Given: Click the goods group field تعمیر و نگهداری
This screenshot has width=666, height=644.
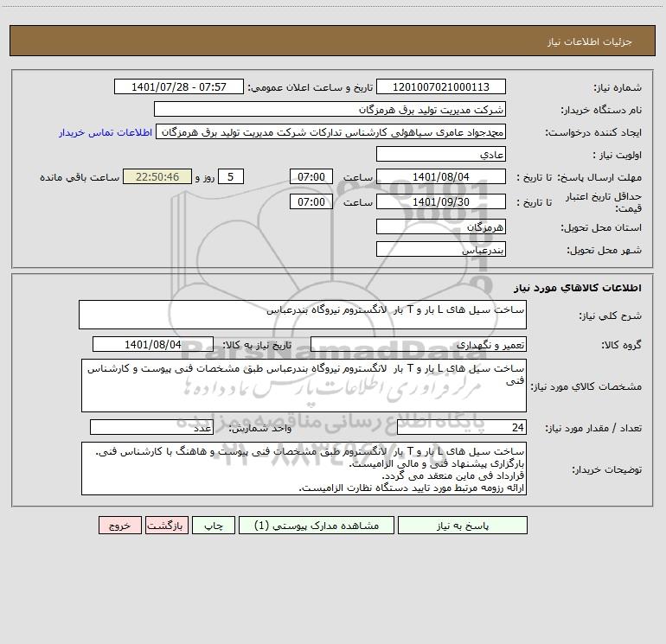Looking at the screenshot, I should [419, 344].
